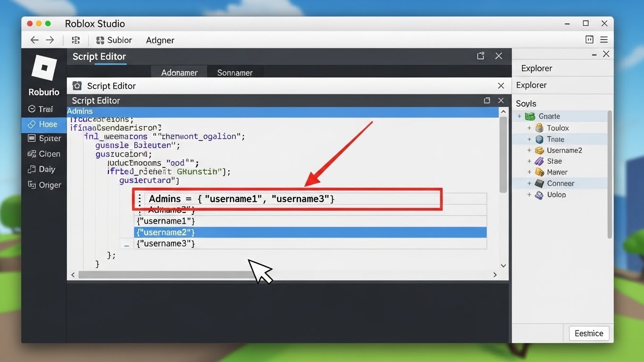Click the camera icon beside Script Editor
Image resolution: width=644 pixels, height=362 pixels.
point(77,86)
